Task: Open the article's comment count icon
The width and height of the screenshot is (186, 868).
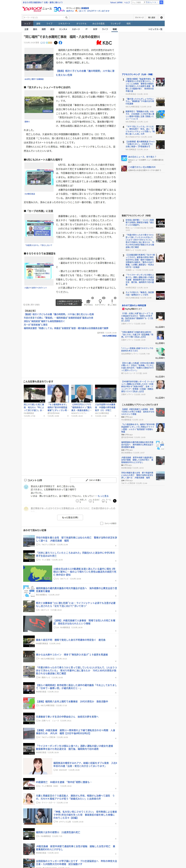Action: coord(43,43)
